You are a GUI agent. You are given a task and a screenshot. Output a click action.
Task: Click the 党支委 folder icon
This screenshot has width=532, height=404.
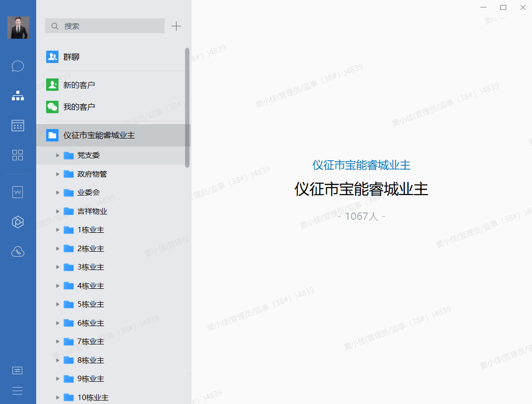click(69, 155)
